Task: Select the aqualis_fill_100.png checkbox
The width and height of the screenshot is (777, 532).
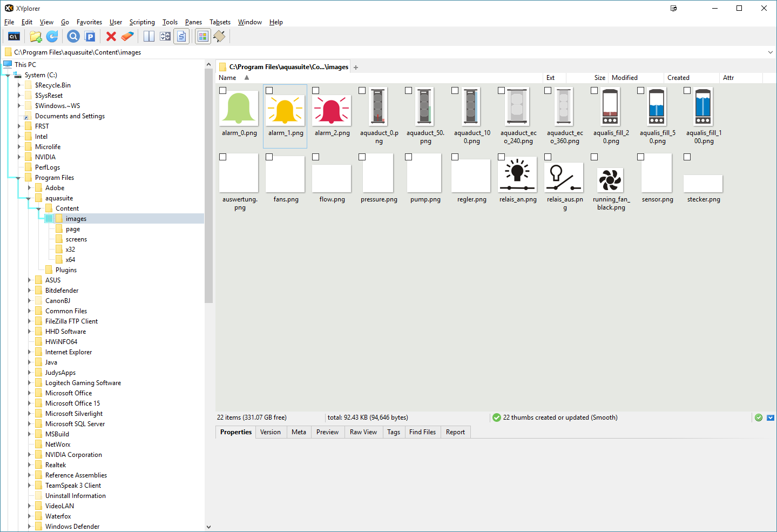Action: (687, 91)
